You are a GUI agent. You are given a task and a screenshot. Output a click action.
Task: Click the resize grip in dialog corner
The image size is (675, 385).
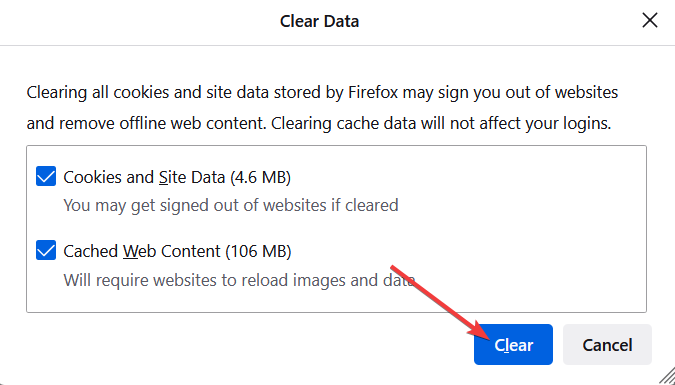pyautogui.click(x=666, y=376)
